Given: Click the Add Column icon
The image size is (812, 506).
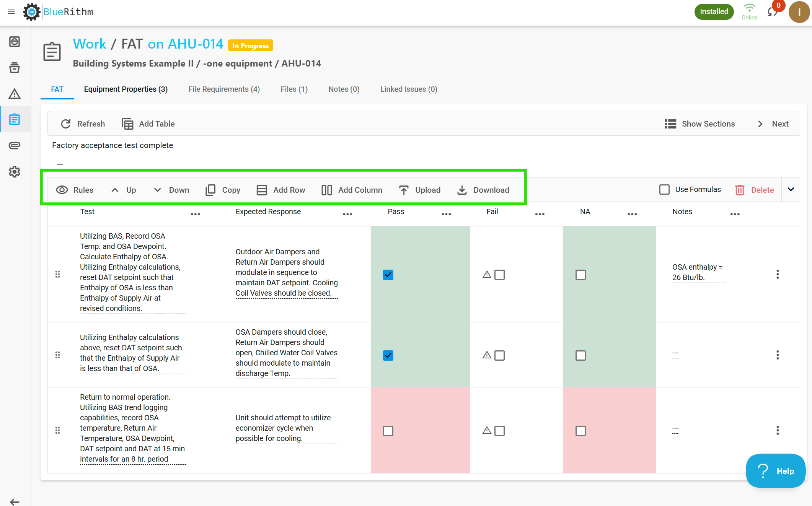Looking at the screenshot, I should [327, 190].
